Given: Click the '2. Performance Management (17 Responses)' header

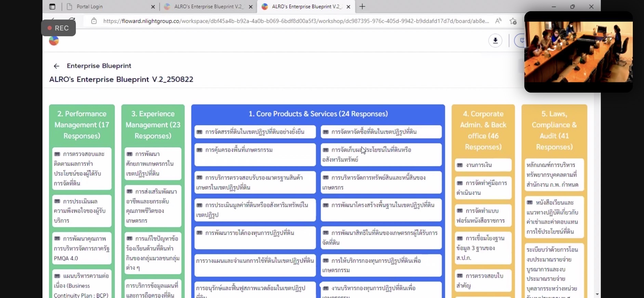Looking at the screenshot, I should coord(82,125).
